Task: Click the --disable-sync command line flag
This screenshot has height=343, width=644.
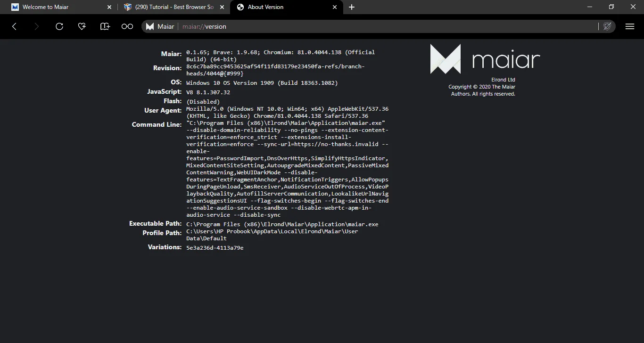Action: click(257, 215)
